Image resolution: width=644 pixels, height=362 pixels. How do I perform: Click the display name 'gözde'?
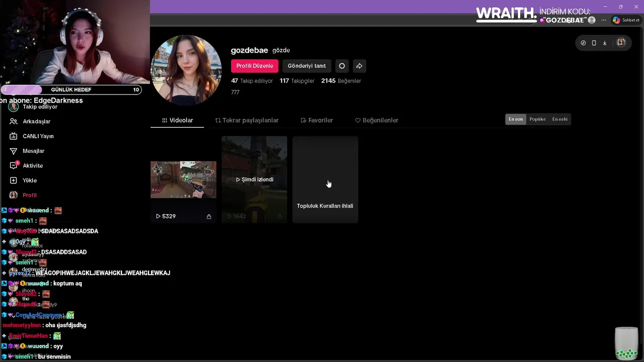[x=281, y=50]
